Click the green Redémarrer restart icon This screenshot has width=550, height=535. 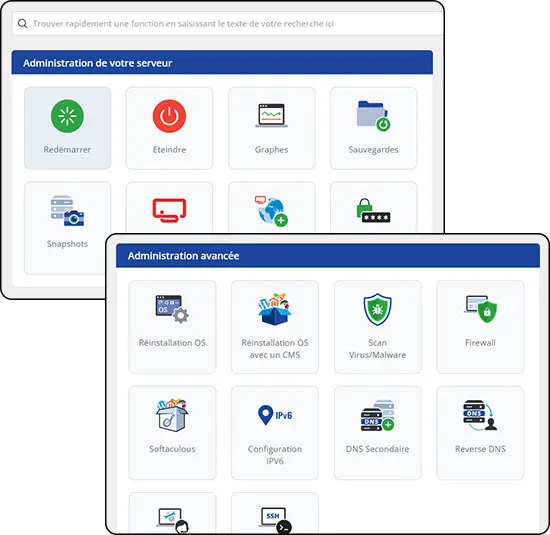click(67, 116)
